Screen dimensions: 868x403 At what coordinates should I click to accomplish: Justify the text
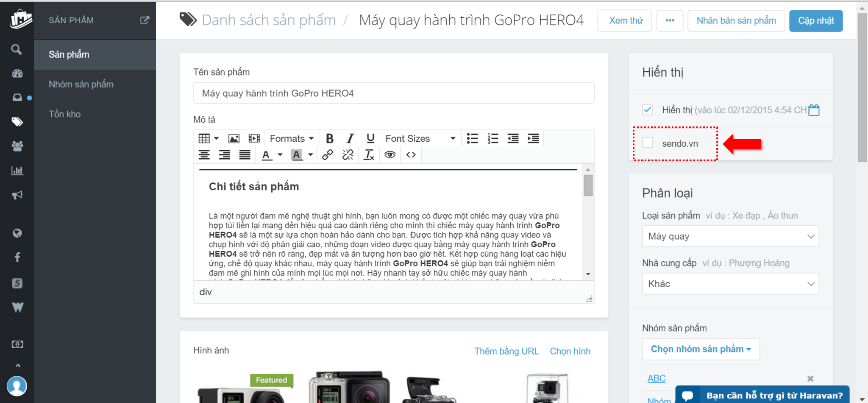coord(245,155)
